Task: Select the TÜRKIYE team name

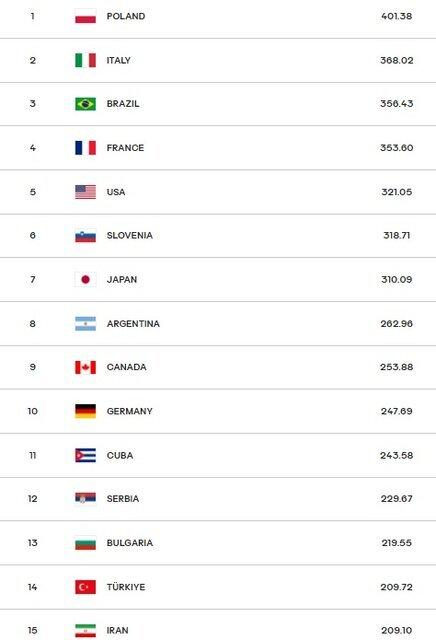Action: click(126, 587)
